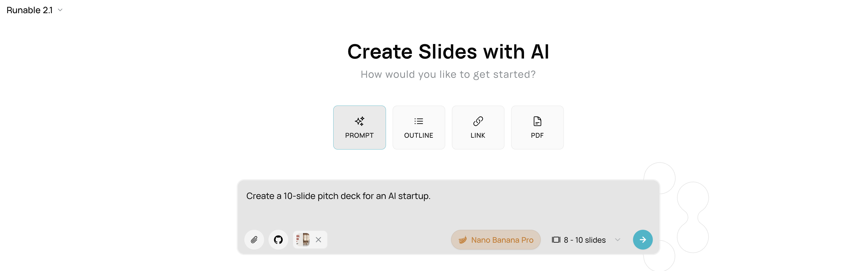Screen dimensions: 868x271
Task: Open the GitHub connection icon
Action: pos(278,240)
